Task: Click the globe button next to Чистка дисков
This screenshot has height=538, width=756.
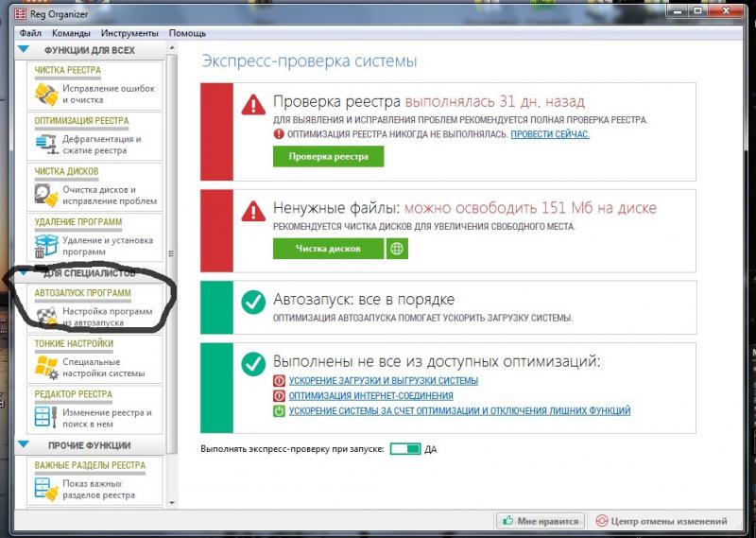Action: pos(397,249)
